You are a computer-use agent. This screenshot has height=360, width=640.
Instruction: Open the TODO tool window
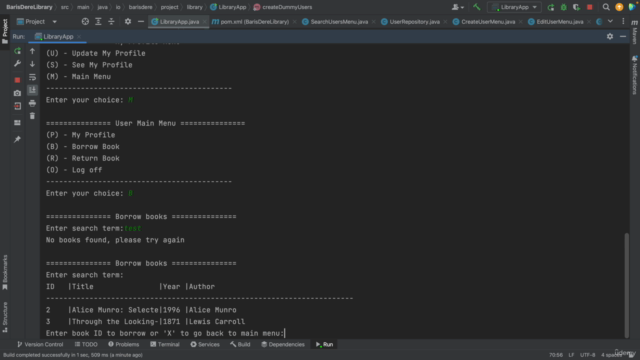click(86, 344)
